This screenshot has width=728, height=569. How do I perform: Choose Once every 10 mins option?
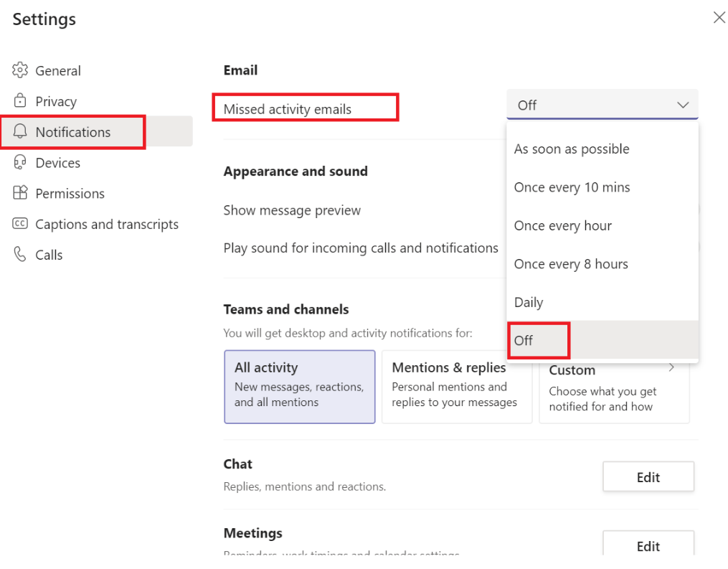click(x=572, y=187)
